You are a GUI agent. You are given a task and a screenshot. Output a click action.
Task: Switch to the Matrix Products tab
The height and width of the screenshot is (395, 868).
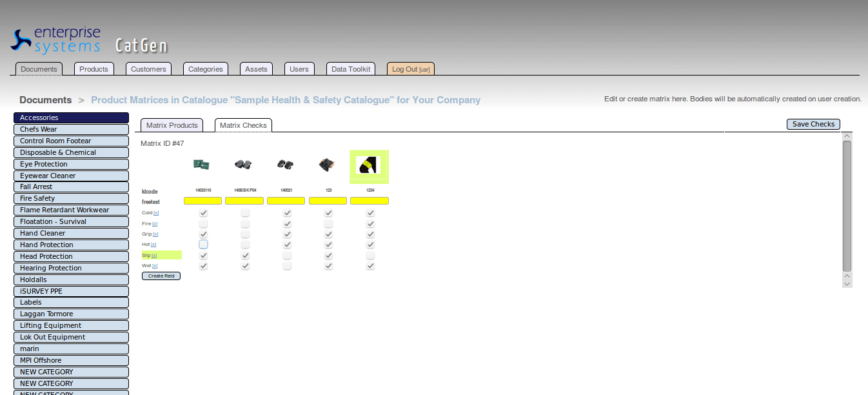click(x=172, y=125)
